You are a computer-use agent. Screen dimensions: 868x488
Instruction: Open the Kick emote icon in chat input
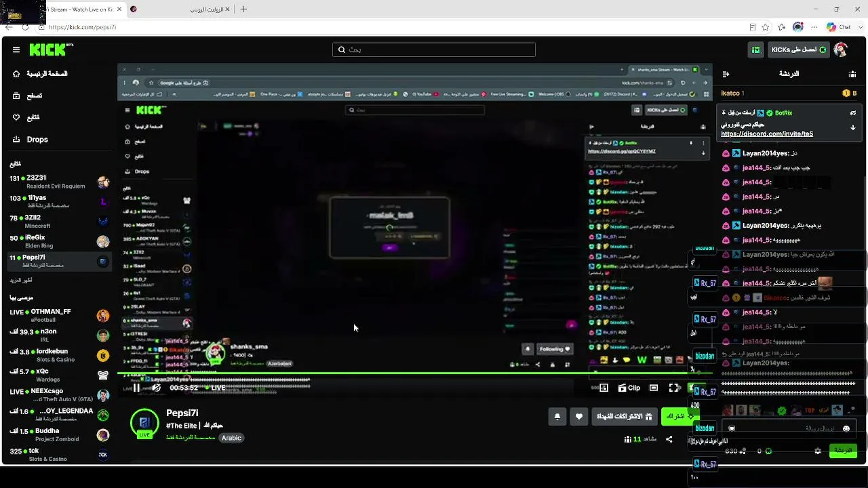(x=732, y=428)
